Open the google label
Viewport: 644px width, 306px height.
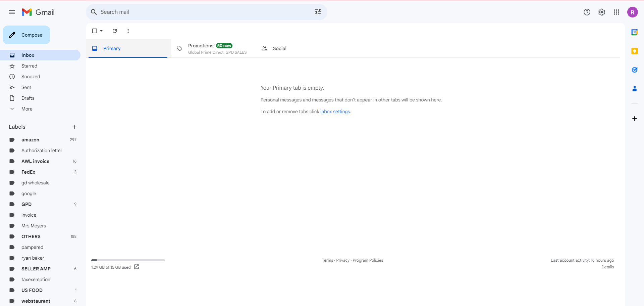point(40,193)
